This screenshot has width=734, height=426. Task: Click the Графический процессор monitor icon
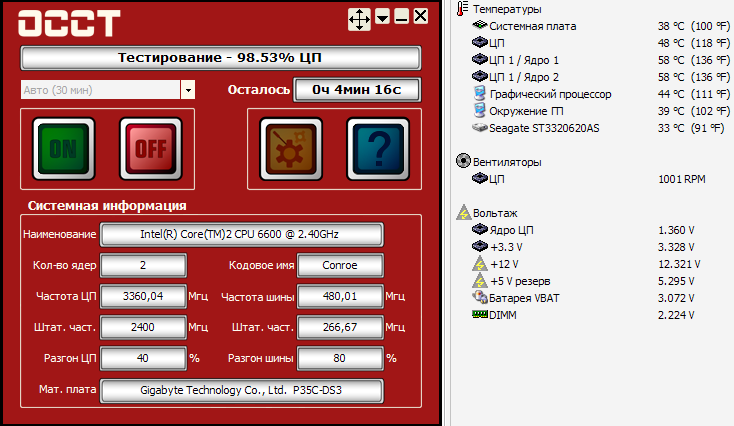pyautogui.click(x=480, y=94)
